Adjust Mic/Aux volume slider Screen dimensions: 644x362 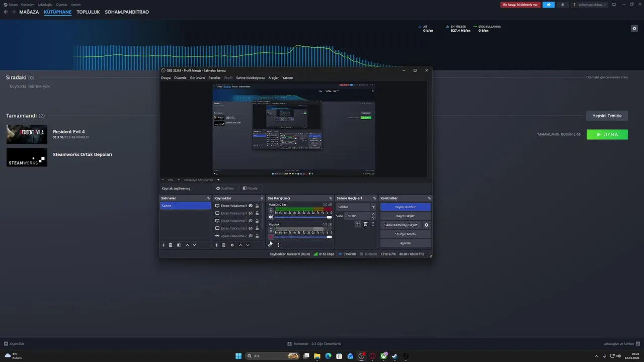coord(303,237)
